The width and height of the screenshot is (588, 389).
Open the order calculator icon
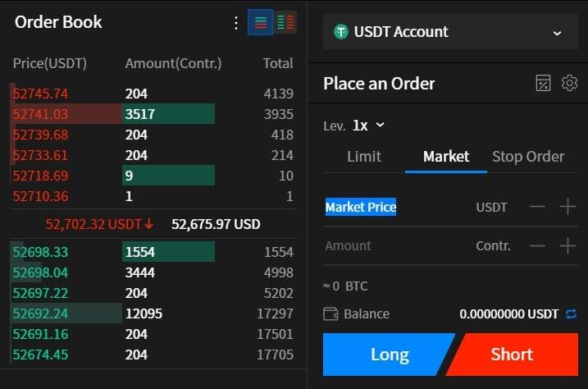[x=543, y=83]
